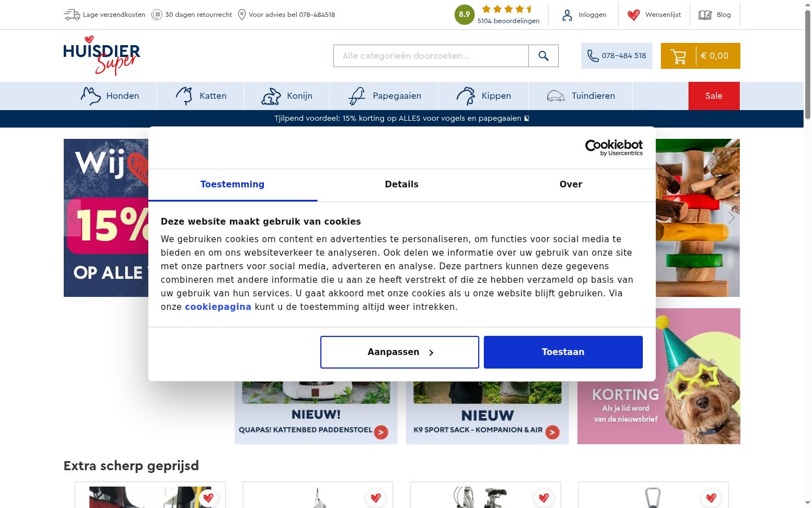Viewport: 812px width, 508px height.
Task: Click the Inloggen user icon
Action: [x=567, y=15]
